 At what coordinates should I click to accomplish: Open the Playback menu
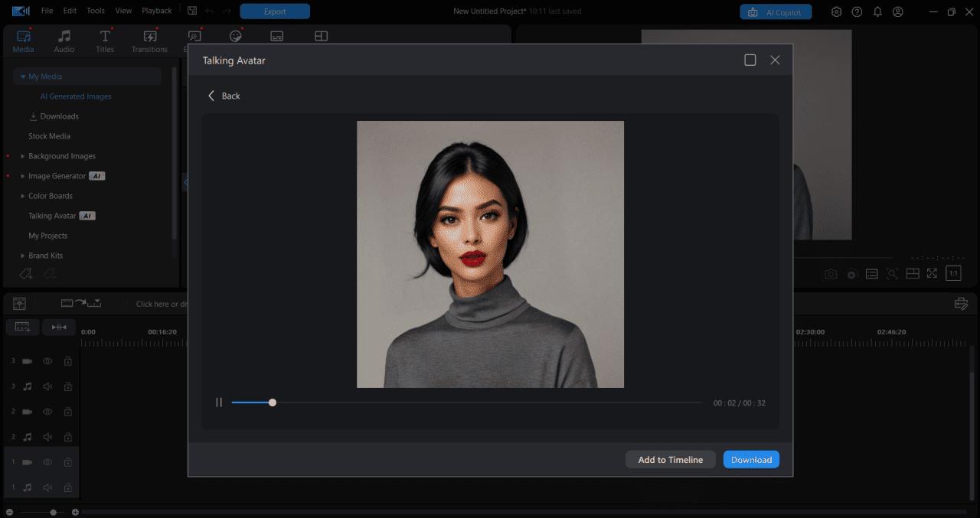click(x=156, y=10)
